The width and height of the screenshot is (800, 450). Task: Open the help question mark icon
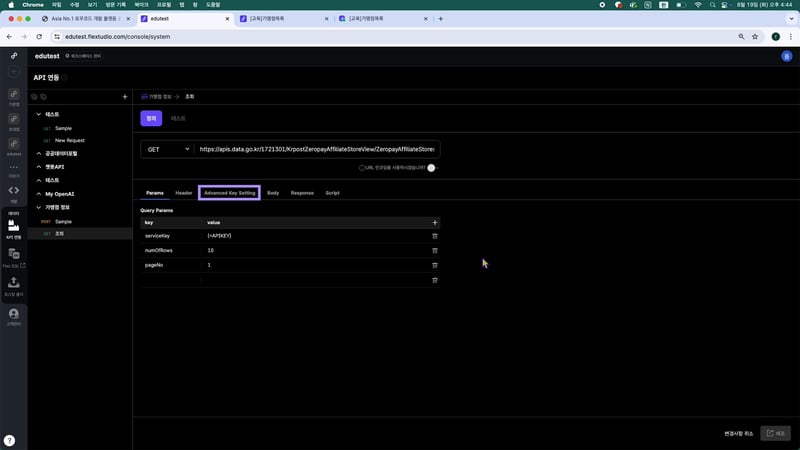[9, 440]
